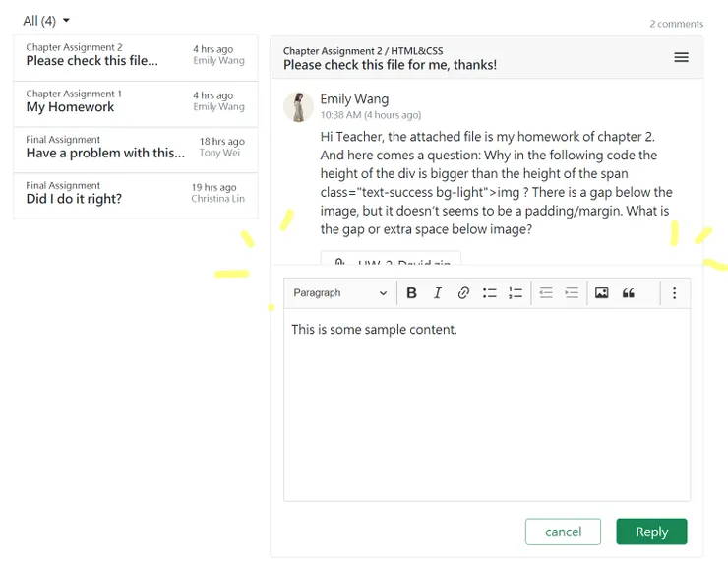Open the Paragraph style dropdown

click(340, 293)
